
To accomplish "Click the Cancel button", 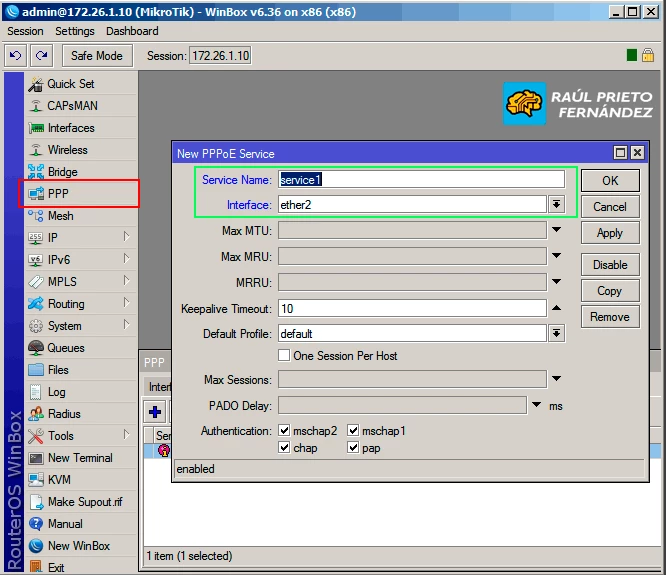I will point(610,207).
